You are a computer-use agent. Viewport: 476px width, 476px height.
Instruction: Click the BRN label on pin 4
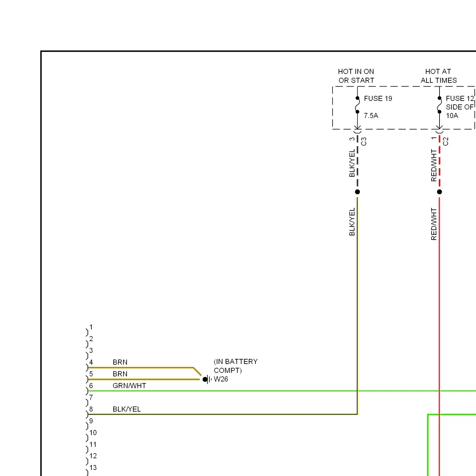tap(120, 362)
